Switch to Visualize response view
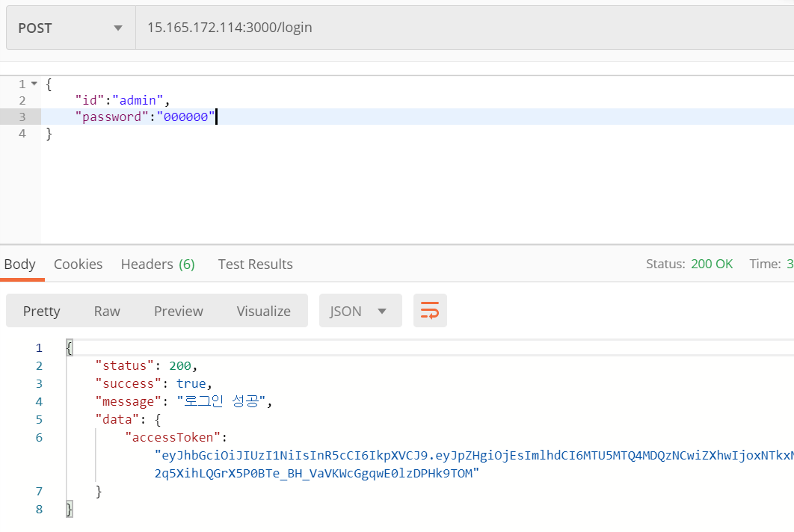794x532 pixels. coord(263,311)
